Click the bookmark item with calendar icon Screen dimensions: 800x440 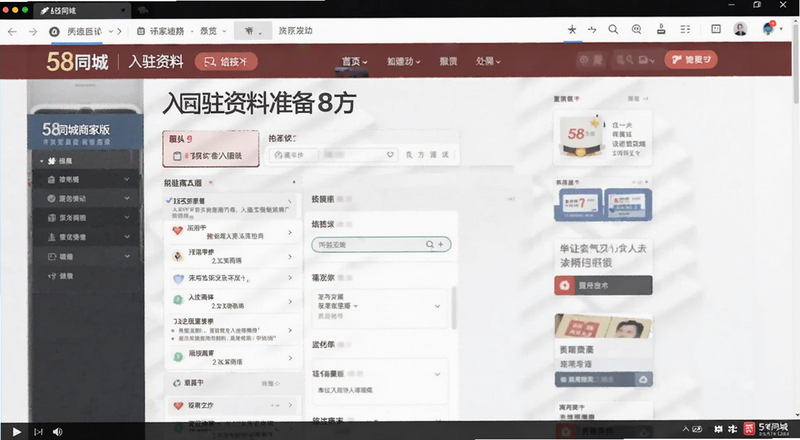(x=161, y=31)
